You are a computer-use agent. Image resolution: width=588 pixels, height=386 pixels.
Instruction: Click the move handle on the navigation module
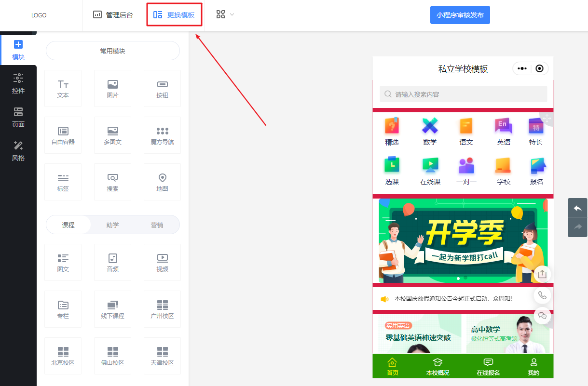[x=546, y=119]
